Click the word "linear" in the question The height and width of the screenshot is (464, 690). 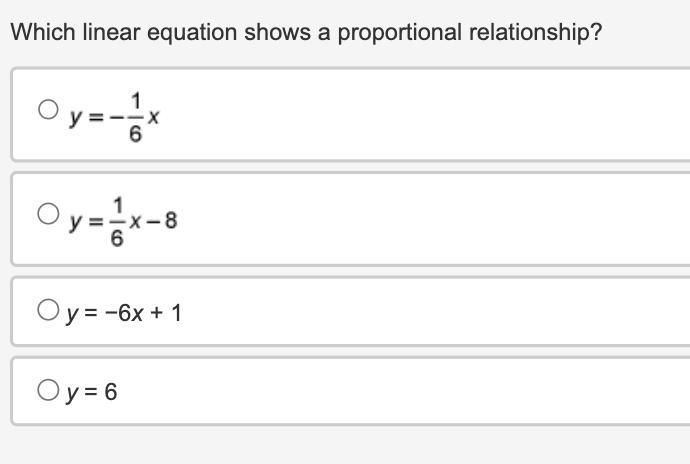111,32
